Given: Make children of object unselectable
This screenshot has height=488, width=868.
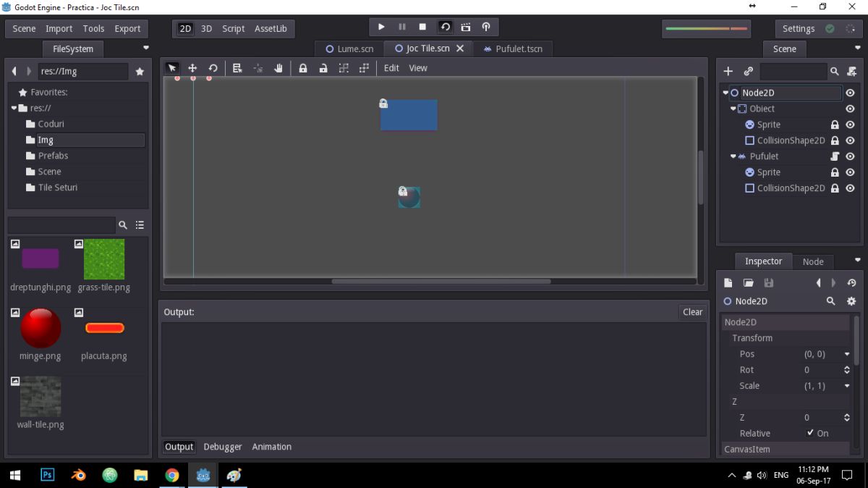Looking at the screenshot, I should tap(344, 68).
